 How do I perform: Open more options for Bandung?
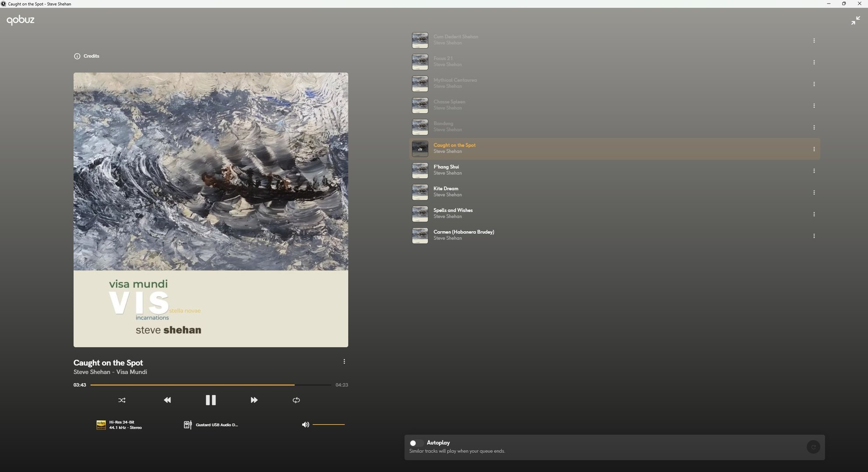(814, 128)
